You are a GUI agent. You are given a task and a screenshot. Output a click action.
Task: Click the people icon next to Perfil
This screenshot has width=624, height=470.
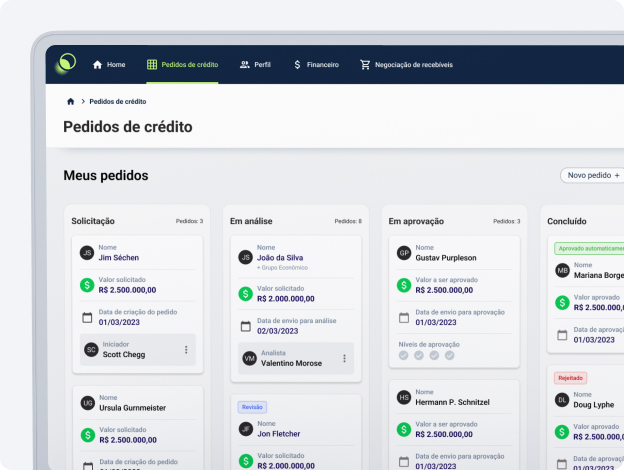[x=244, y=64]
